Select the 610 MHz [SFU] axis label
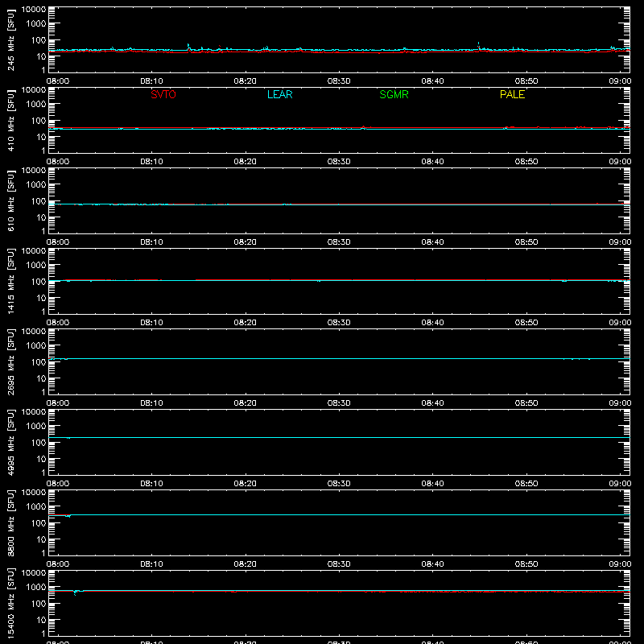The image size is (644, 644). (x=11, y=200)
